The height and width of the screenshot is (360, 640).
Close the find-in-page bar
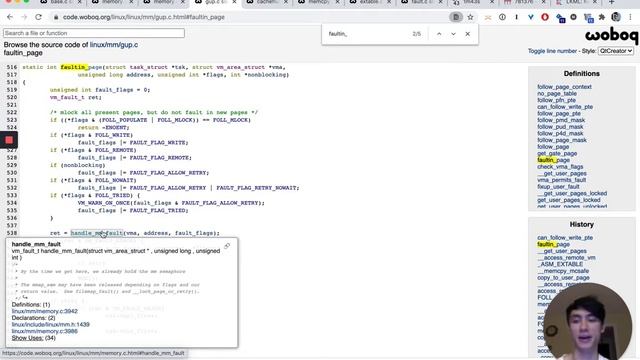[x=468, y=34]
